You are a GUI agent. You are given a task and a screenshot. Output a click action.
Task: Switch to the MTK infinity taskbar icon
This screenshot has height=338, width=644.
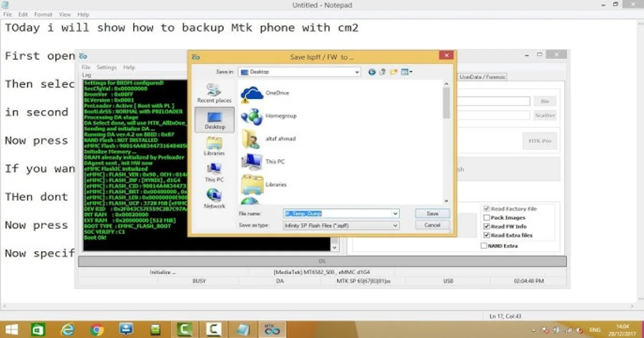point(272,329)
